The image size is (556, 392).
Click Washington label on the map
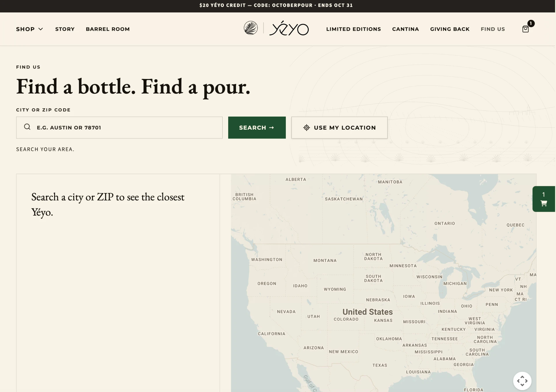tap(266, 260)
